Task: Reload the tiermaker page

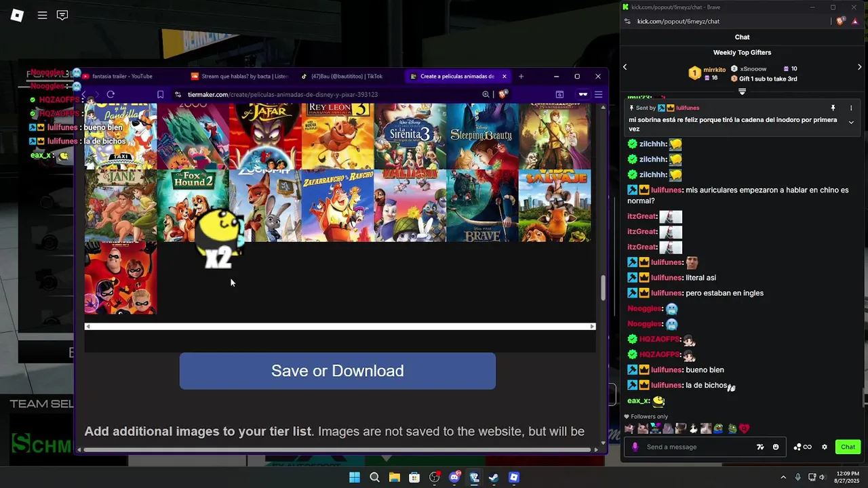Action: coord(111,94)
